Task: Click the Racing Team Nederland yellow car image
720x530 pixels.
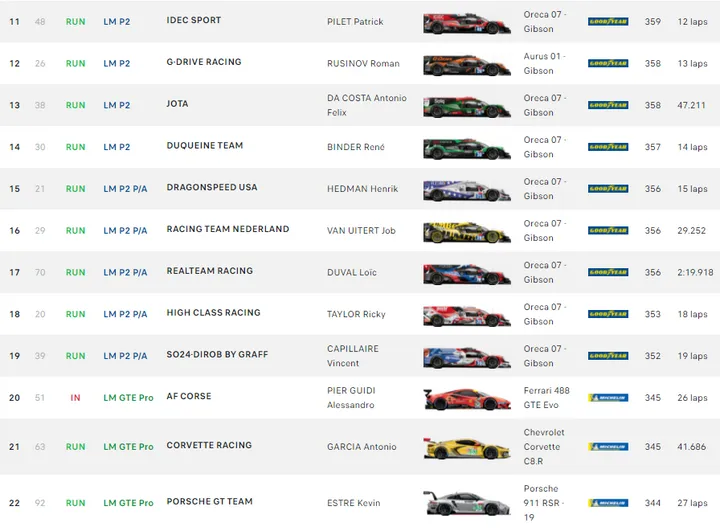Action: pos(467,232)
